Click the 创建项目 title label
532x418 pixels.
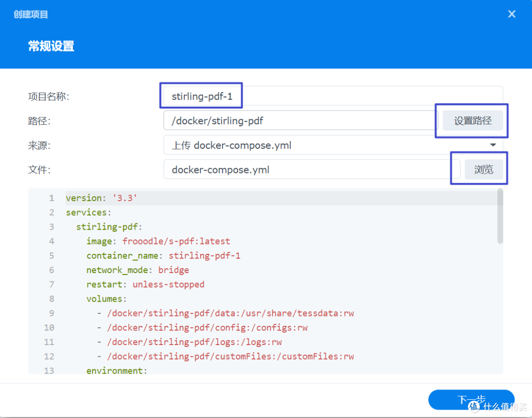(31, 14)
